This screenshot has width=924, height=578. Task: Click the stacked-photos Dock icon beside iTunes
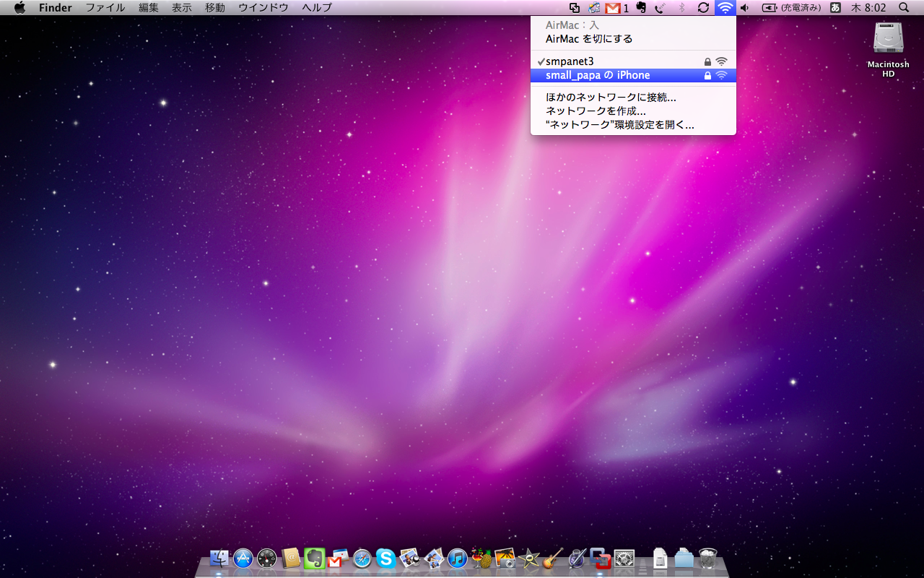[x=433, y=558]
